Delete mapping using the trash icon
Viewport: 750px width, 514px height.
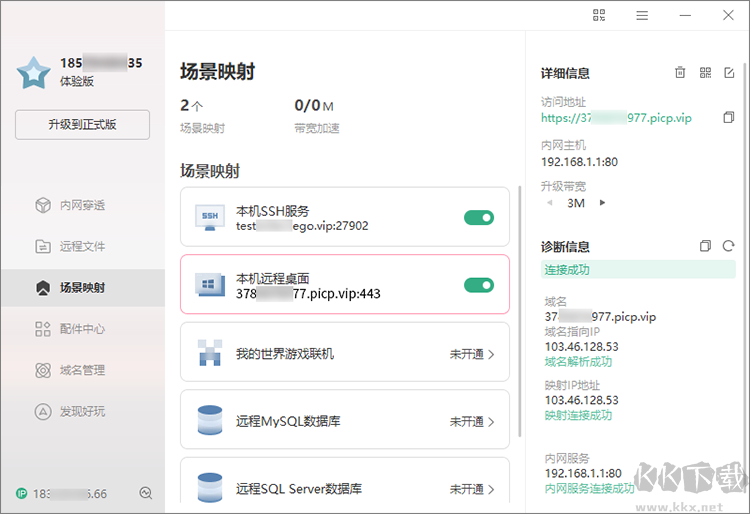680,73
